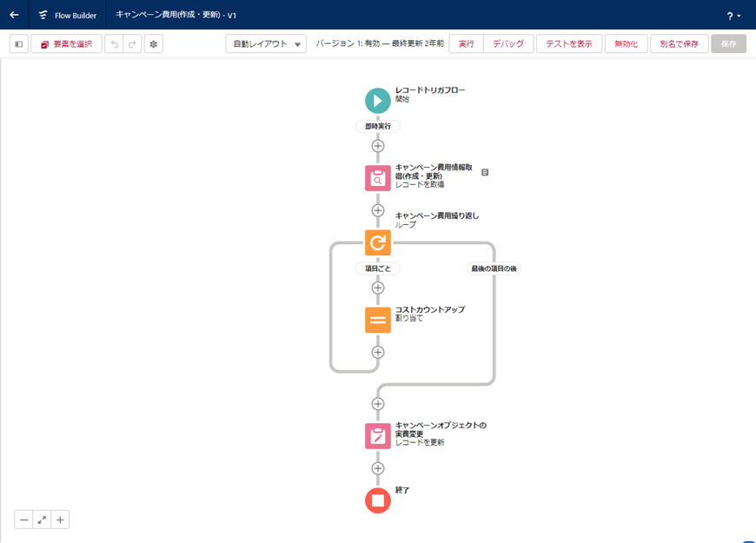Select the orange Loop element icon
Image resolution: width=756 pixels, height=543 pixels.
[377, 242]
